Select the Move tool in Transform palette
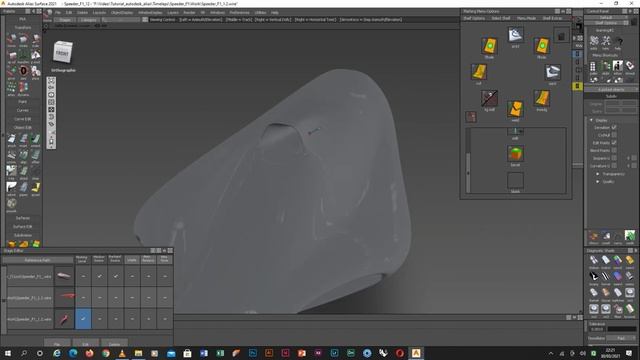 tap(11, 40)
